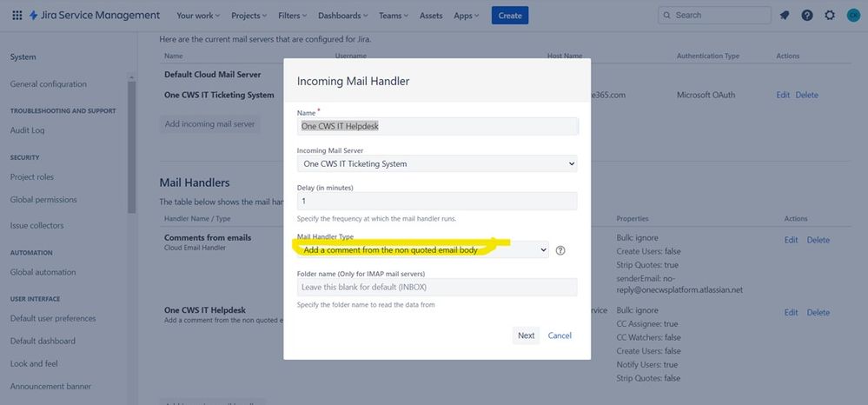Delete the One CWS IT Helpdesk handler
This screenshot has height=405, width=868.
pyautogui.click(x=818, y=313)
